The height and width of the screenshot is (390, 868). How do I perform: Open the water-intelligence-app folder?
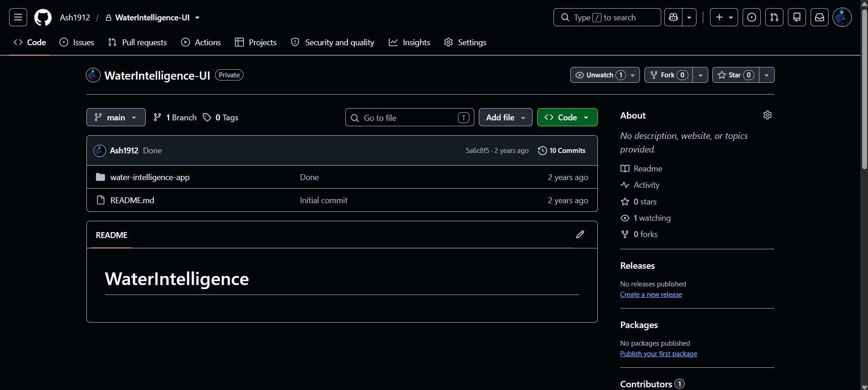pyautogui.click(x=150, y=177)
